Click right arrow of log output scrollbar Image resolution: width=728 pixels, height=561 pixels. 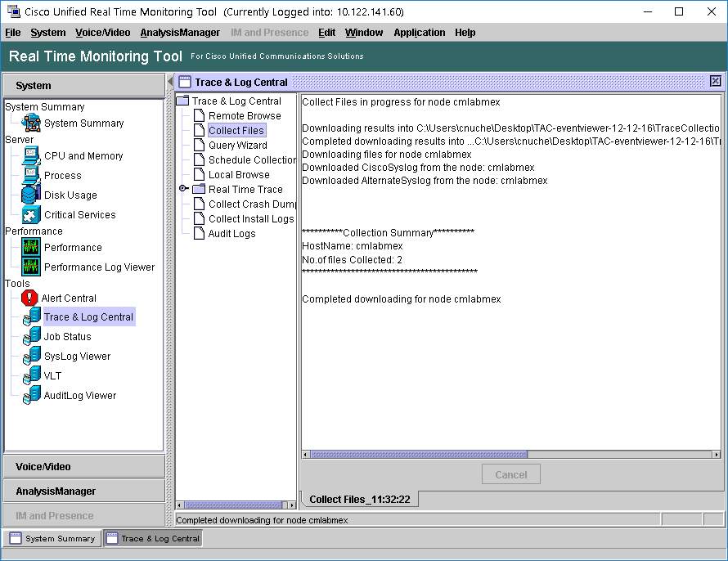pos(717,454)
